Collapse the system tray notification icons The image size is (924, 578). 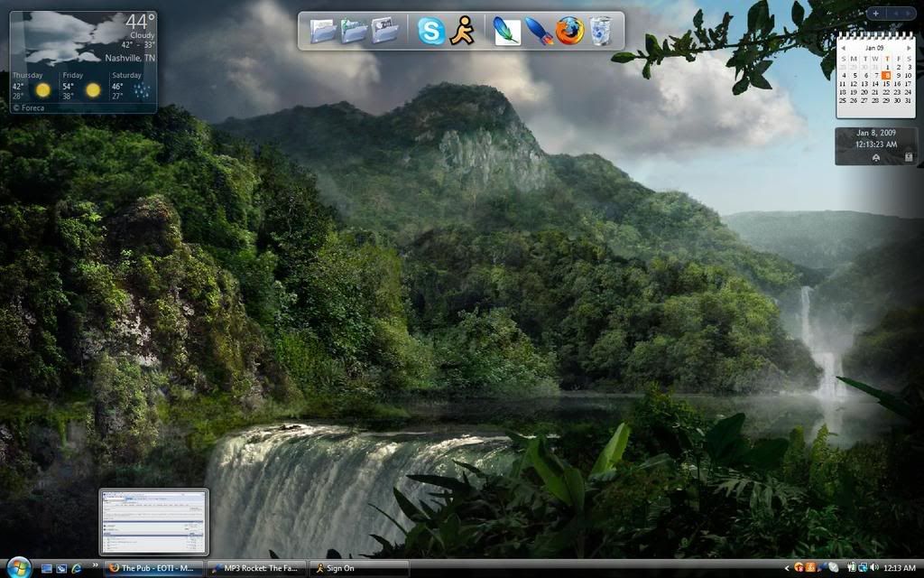tap(787, 568)
